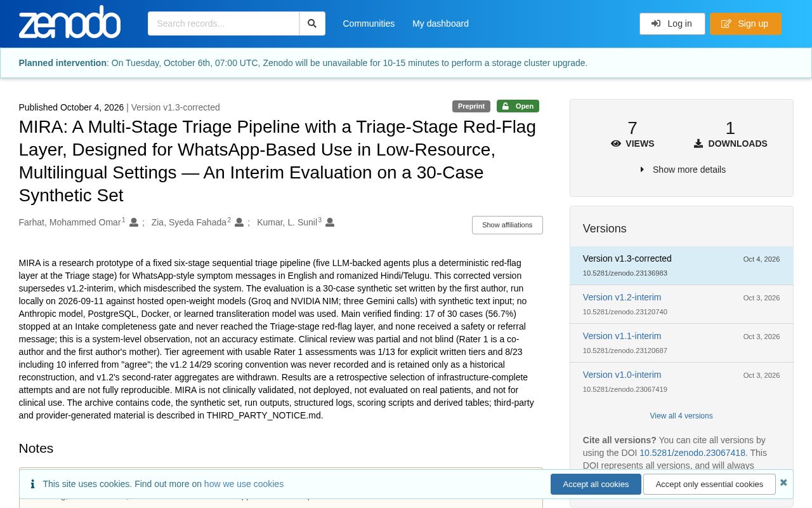Click the Planned intervention notice text
Image resolution: width=812 pixels, height=508 pixels.
303,63
